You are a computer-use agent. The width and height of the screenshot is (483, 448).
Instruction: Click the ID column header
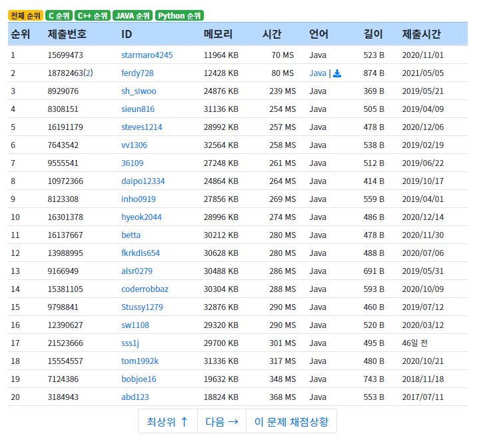click(x=127, y=34)
